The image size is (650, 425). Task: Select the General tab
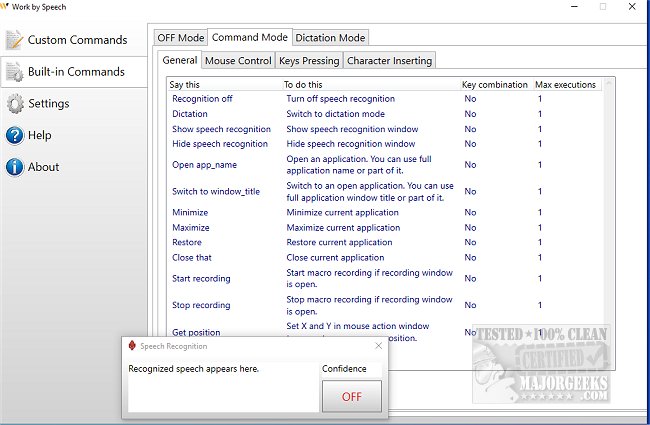click(180, 60)
